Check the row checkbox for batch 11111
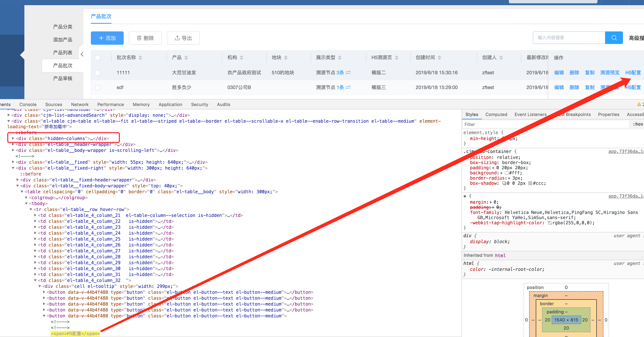The width and height of the screenshot is (644, 337). tap(97, 73)
